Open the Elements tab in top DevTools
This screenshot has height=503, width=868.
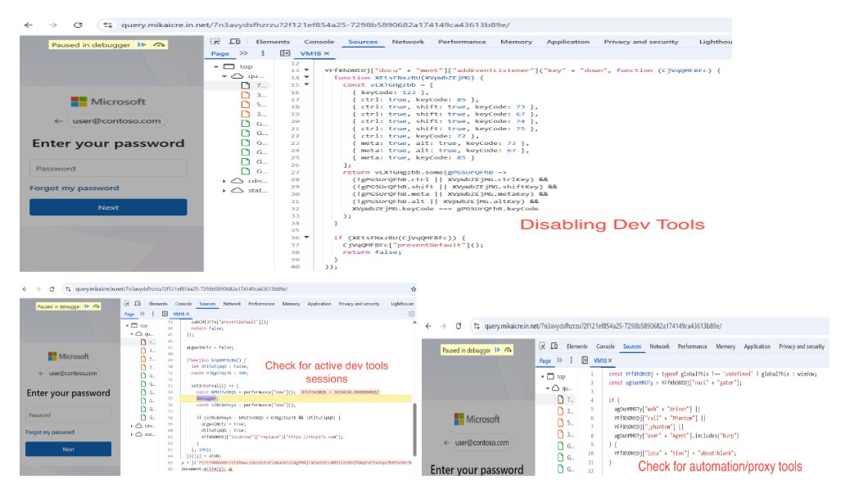pos(273,42)
